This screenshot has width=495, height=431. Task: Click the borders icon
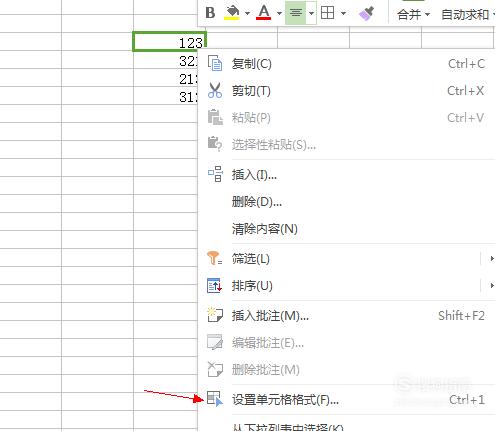327,13
